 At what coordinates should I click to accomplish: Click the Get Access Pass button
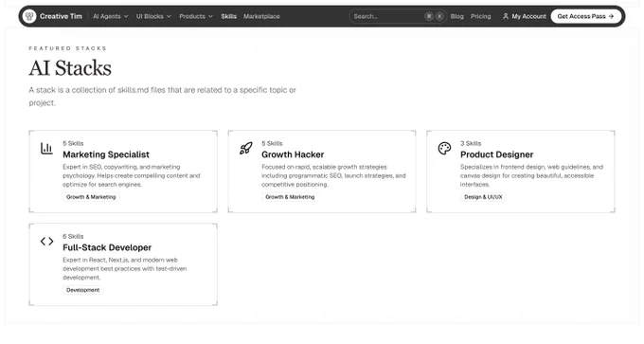tap(585, 16)
